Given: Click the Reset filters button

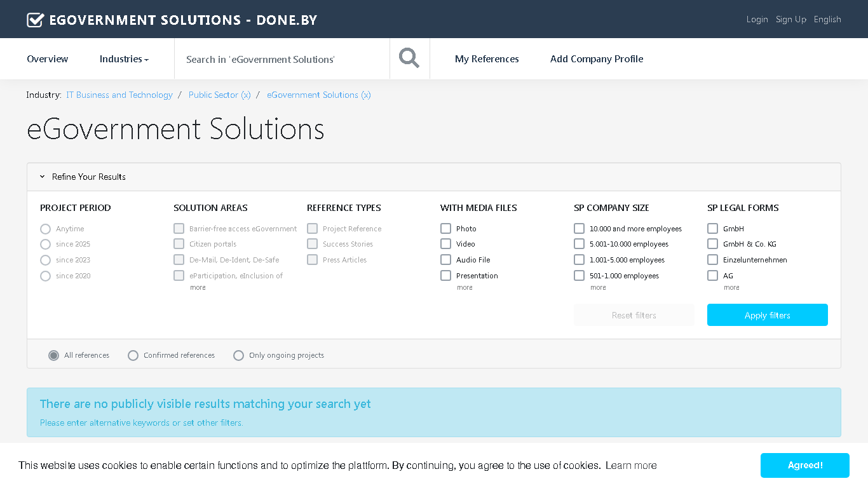Looking at the screenshot, I should [634, 315].
